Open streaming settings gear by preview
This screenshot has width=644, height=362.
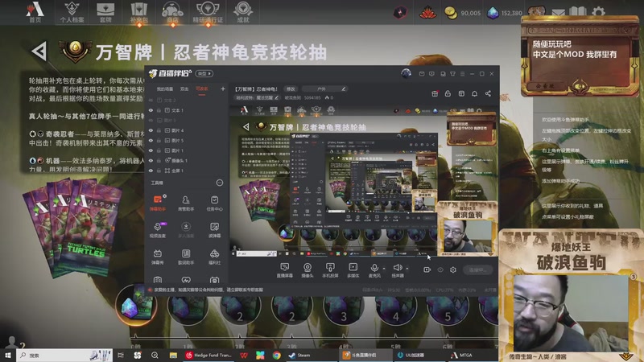tap(453, 269)
